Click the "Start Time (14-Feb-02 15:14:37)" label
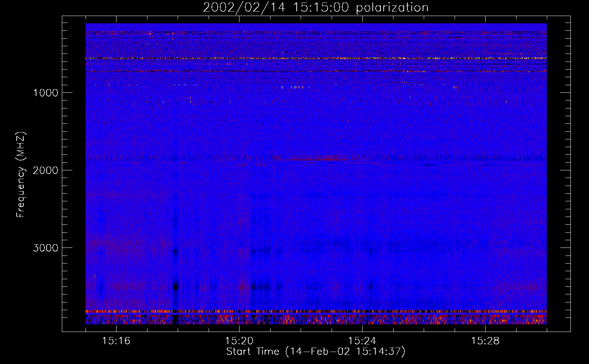The width and height of the screenshot is (589, 364). click(x=316, y=352)
